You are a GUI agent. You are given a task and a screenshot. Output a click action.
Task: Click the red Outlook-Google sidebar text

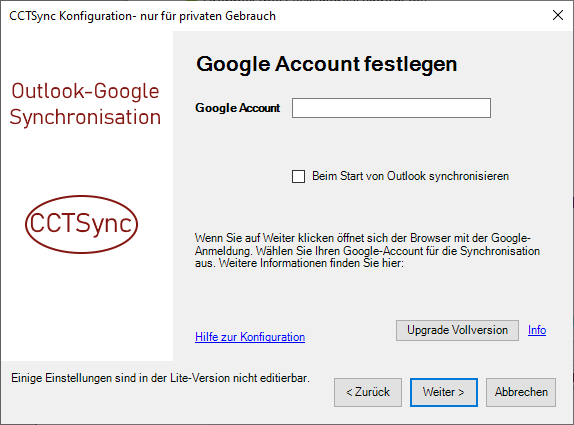pos(85,91)
